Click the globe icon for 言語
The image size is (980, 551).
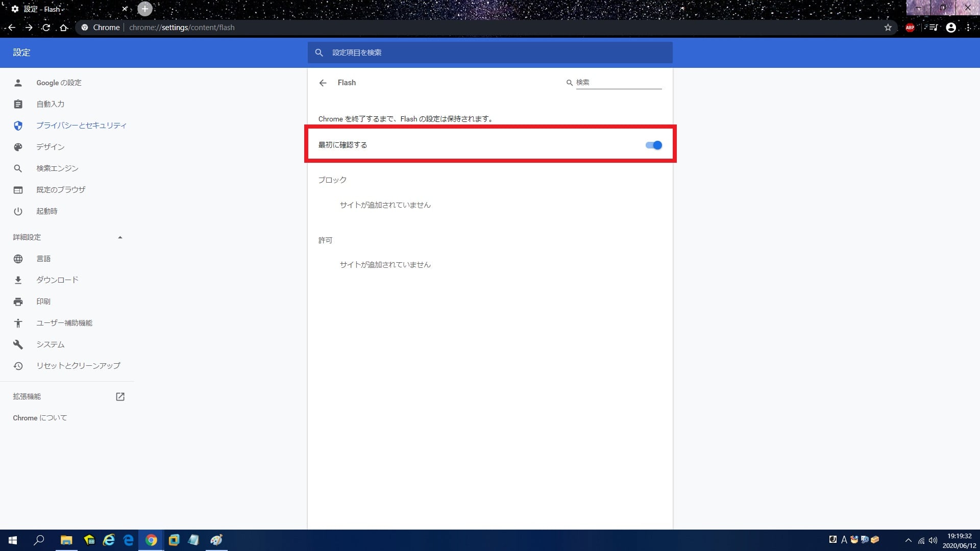tap(18, 259)
